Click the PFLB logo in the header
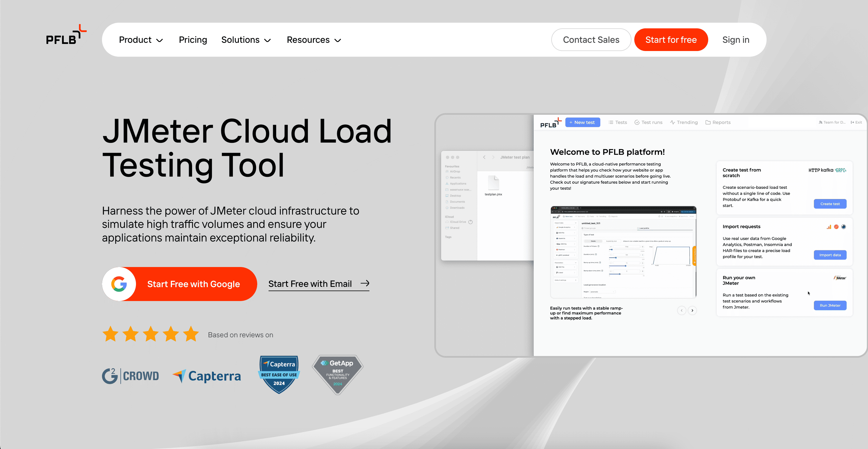Viewport: 868px width, 449px height. pyautogui.click(x=66, y=35)
